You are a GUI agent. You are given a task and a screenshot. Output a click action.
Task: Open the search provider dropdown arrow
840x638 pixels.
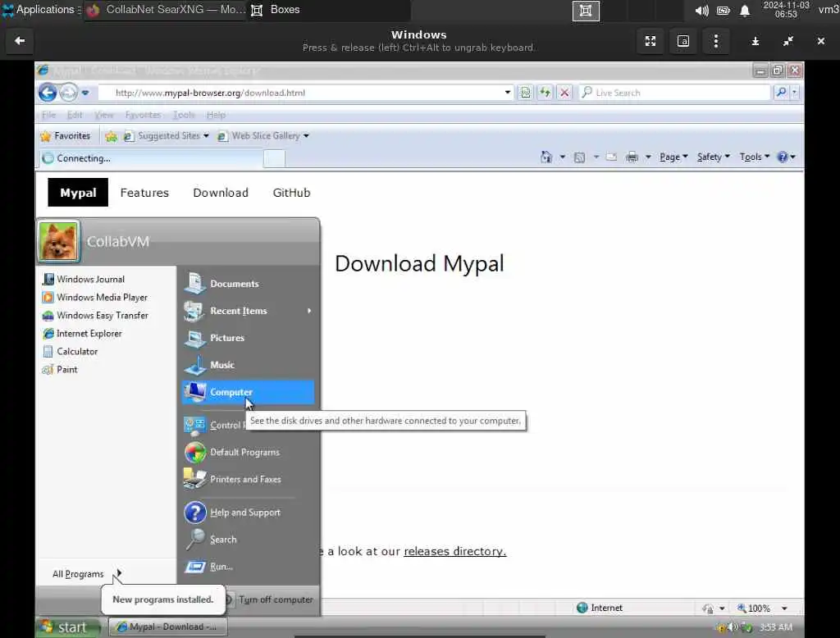794,92
